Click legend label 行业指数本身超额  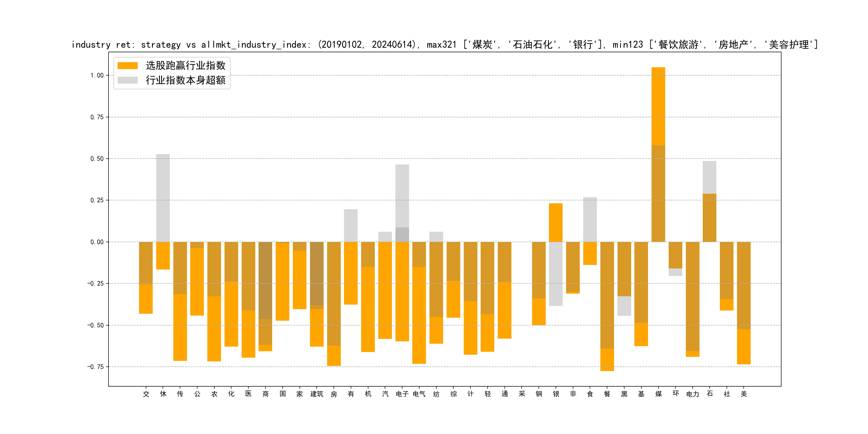tap(185, 80)
